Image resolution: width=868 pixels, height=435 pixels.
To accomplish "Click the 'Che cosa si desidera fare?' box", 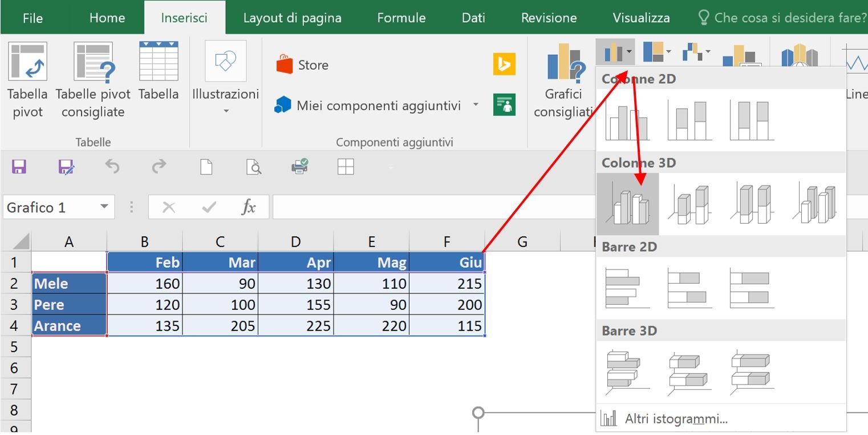I will click(782, 18).
